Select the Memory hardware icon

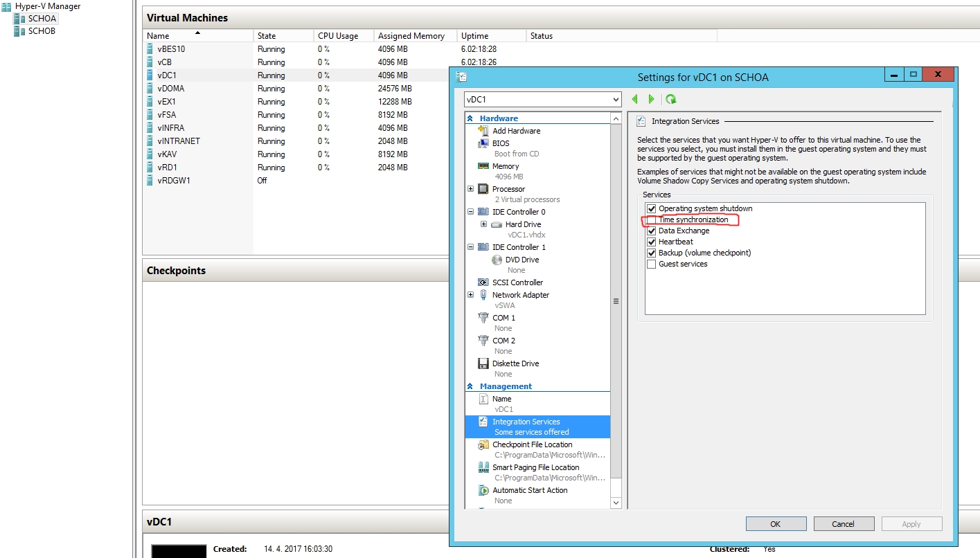click(483, 166)
